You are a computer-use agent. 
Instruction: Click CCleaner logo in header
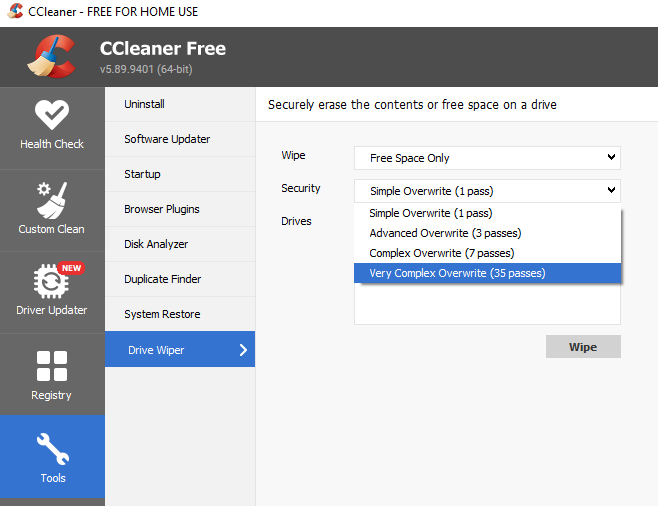coord(52,56)
